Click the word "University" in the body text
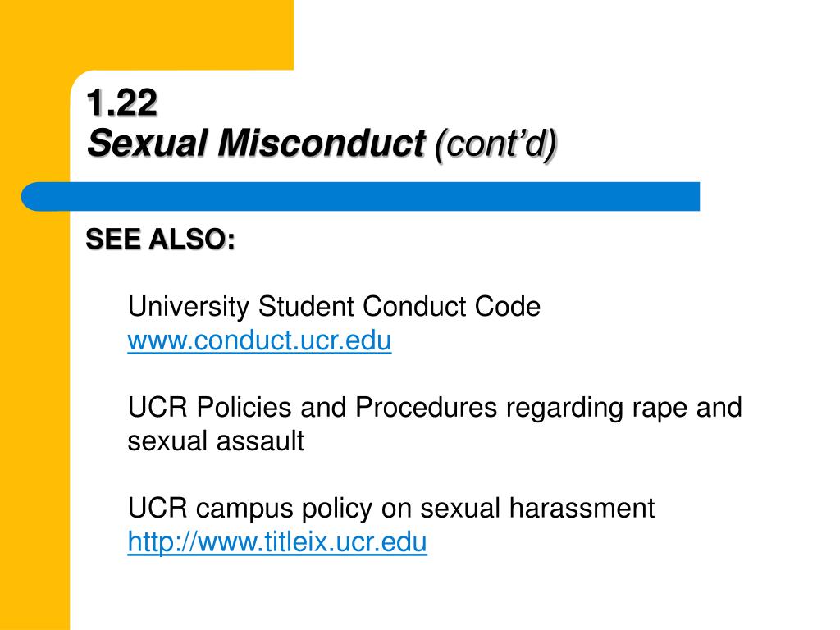The height and width of the screenshot is (630, 840). (189, 307)
